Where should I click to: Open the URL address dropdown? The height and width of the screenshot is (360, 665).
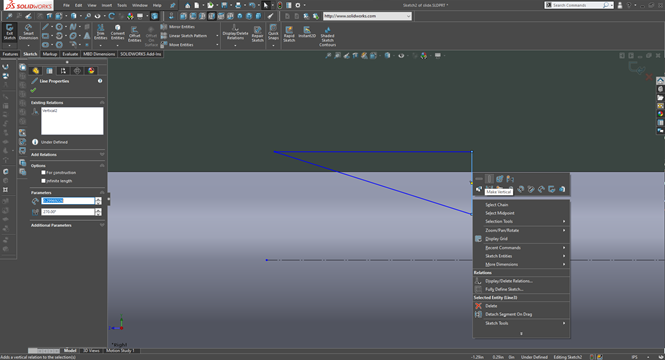(408, 16)
